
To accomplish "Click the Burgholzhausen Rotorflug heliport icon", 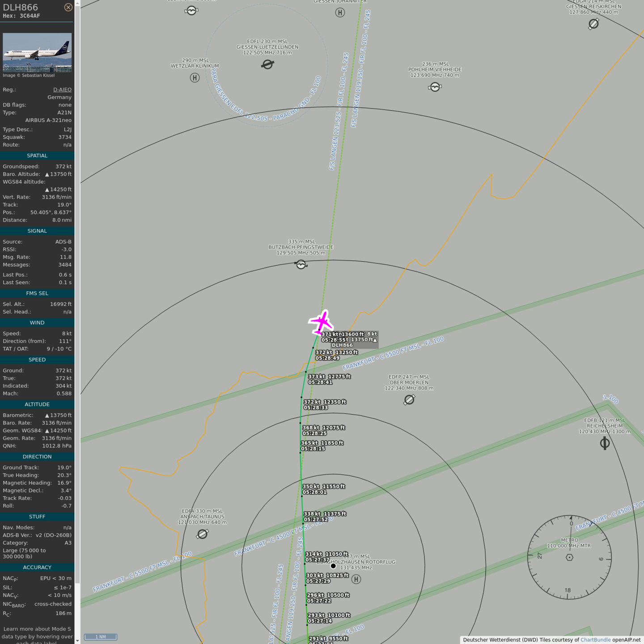I will (x=356, y=579).
